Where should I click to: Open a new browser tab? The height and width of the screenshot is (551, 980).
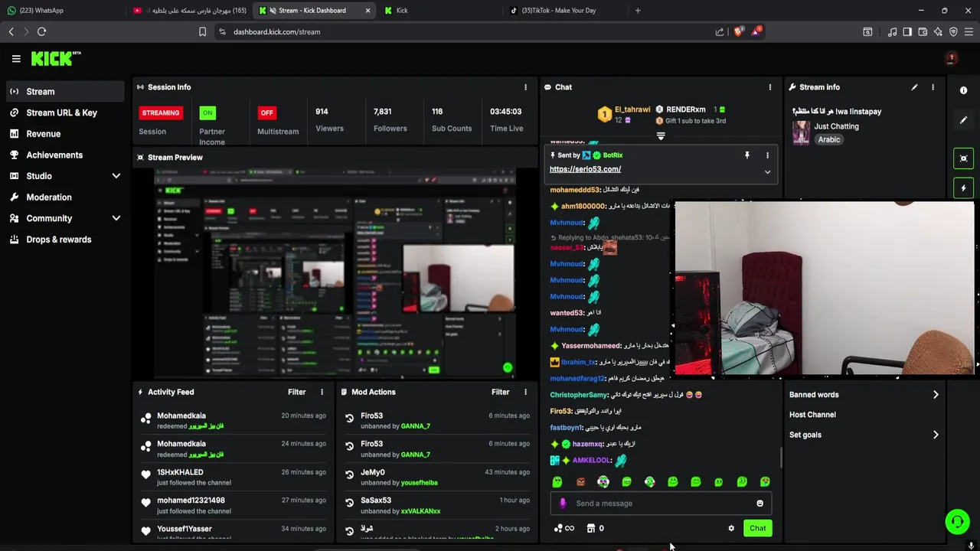click(638, 11)
